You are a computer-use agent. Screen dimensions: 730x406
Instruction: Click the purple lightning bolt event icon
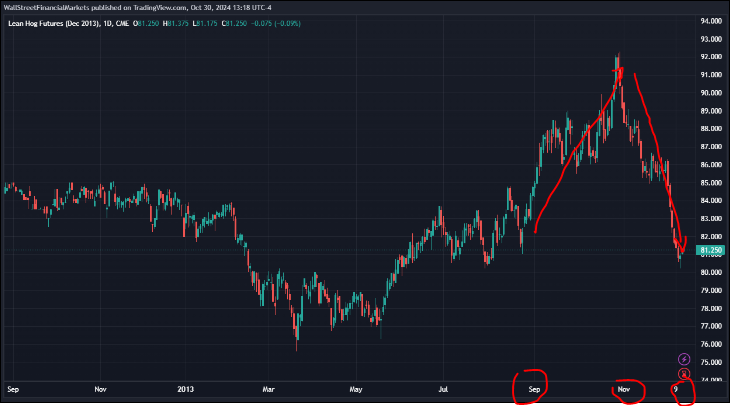683,358
